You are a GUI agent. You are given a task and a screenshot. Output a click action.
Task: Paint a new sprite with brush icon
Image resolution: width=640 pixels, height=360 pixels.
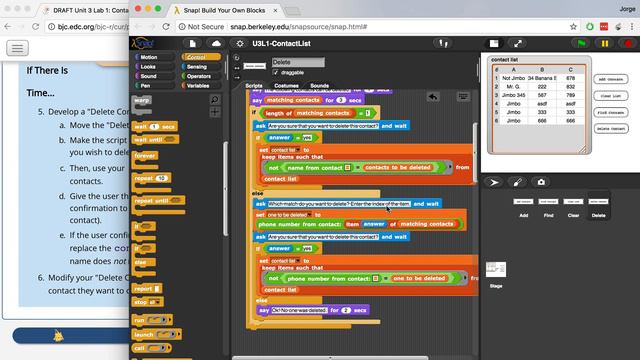[518, 182]
